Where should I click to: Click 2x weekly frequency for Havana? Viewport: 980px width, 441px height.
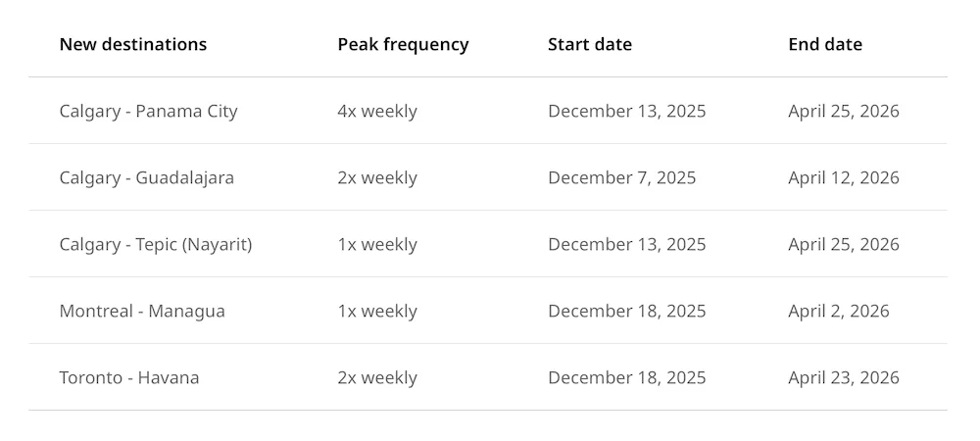[x=377, y=377]
